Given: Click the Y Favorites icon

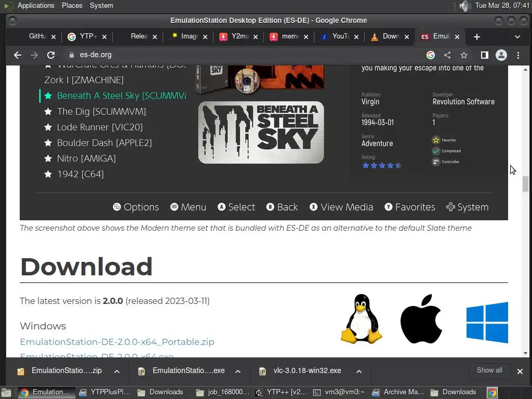Looking at the screenshot, I should (x=389, y=207).
